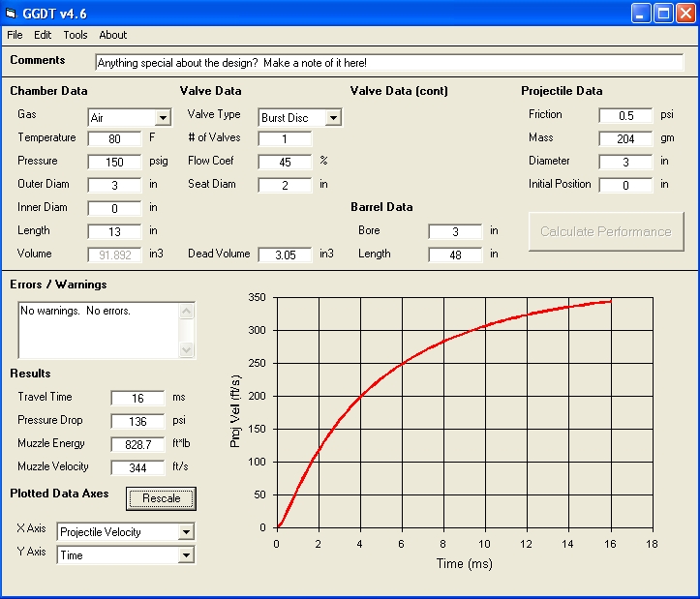
Task: Edit the projectile Mass field
Action: 625,138
